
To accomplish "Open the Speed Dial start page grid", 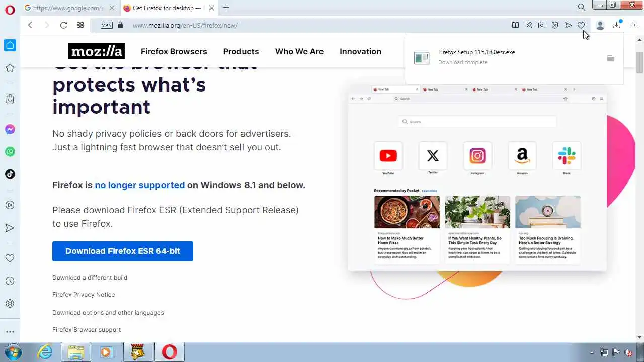I will (80, 25).
